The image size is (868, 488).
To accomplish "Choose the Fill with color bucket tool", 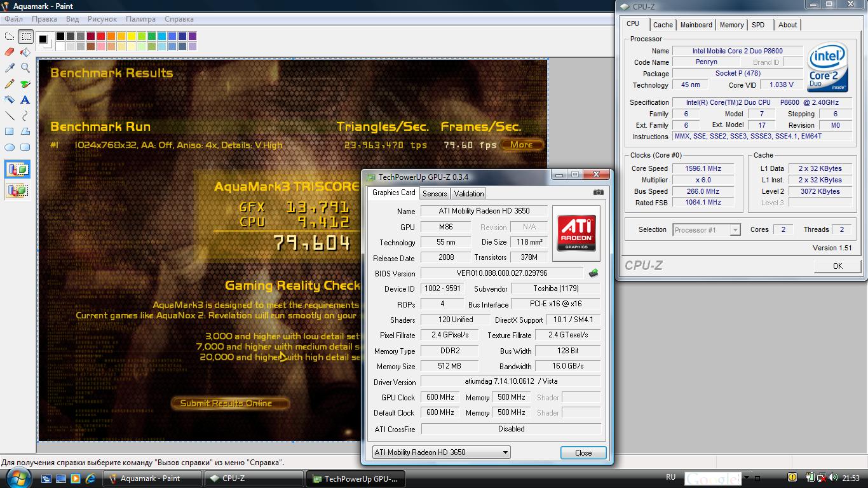I will (x=25, y=52).
